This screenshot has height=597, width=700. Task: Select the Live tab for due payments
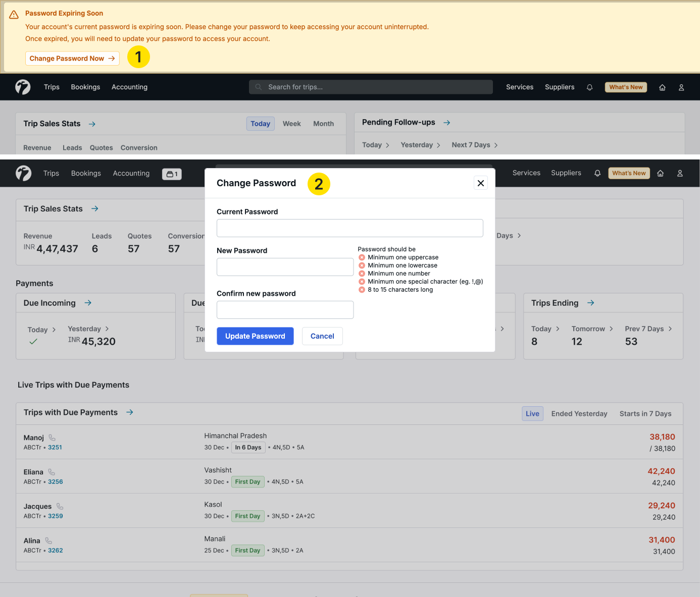[532, 414]
